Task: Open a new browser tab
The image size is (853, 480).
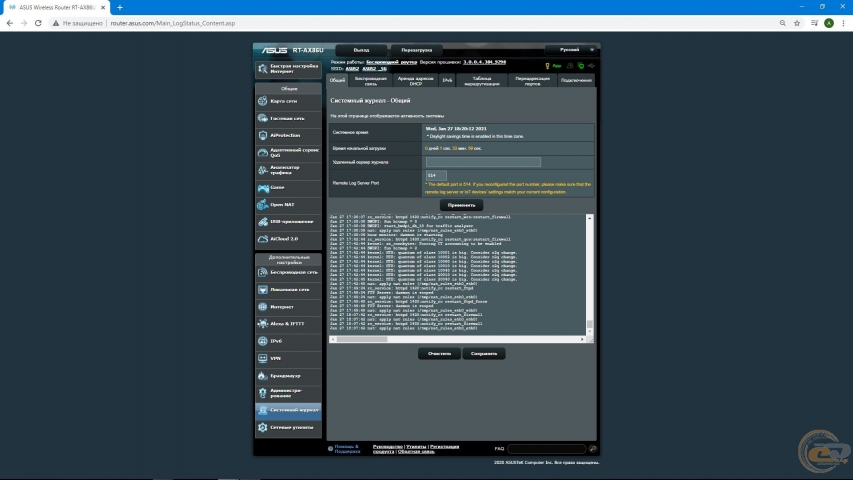Action: point(120,8)
